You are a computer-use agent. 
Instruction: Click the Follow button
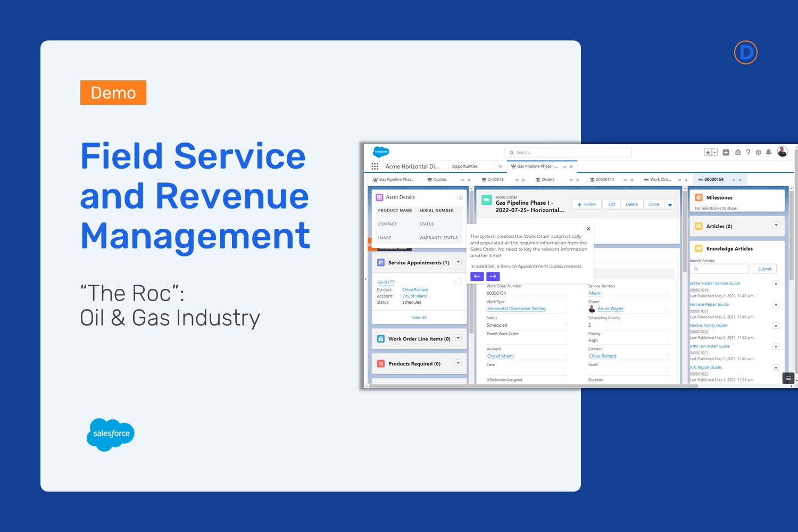[x=586, y=204]
